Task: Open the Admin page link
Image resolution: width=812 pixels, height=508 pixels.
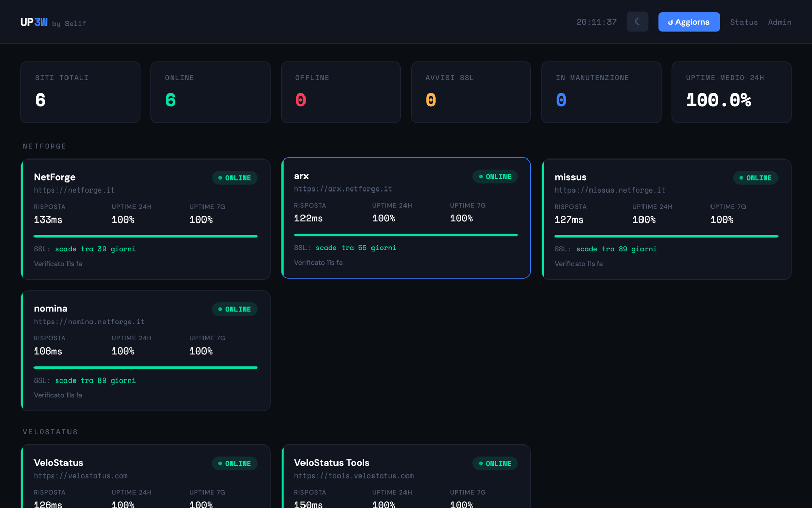Action: [780, 22]
